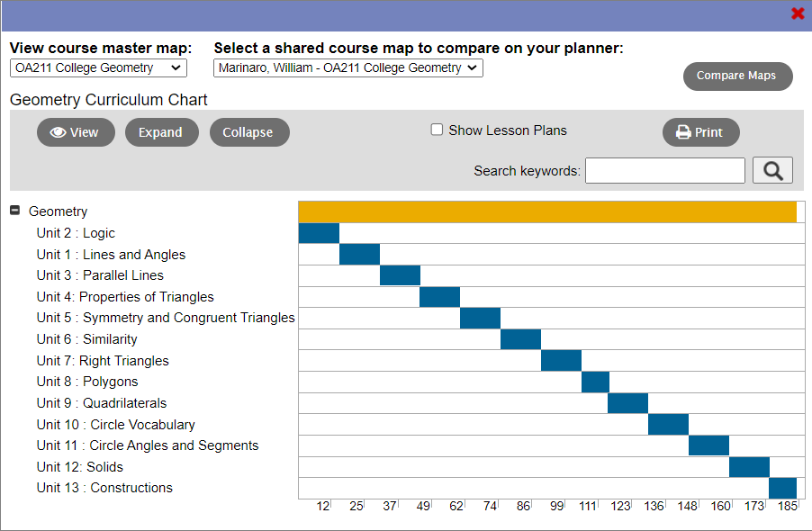Enable the Show Lesson Plans checkbox
Viewport: 812px width, 531px height.
coord(437,129)
